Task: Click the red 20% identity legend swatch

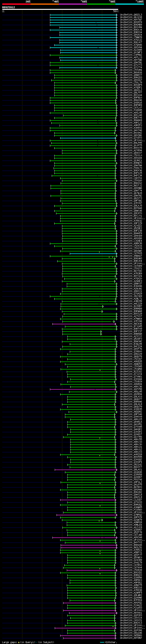Action: tap(16, 4)
